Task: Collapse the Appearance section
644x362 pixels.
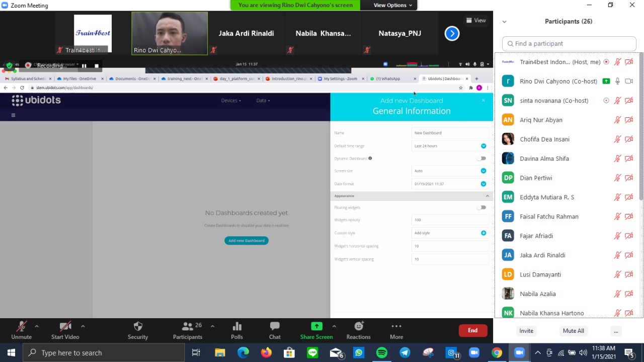Action: (487, 196)
